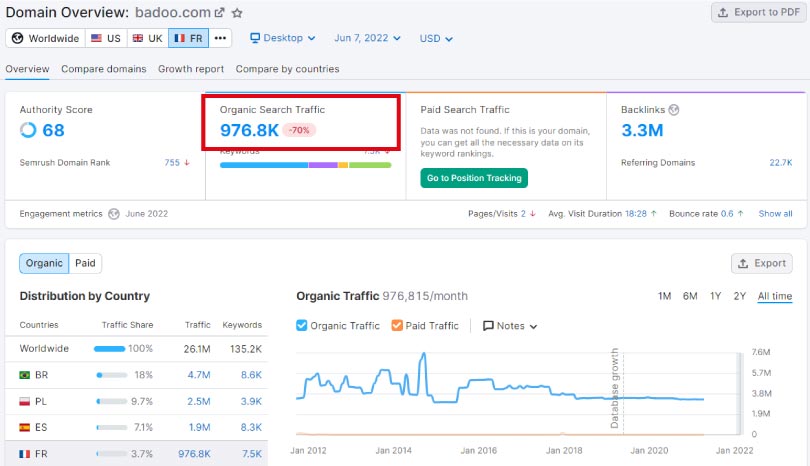Viewport: 810px width, 466px height.
Task: Click Database growth marker on chart
Action: (615, 389)
